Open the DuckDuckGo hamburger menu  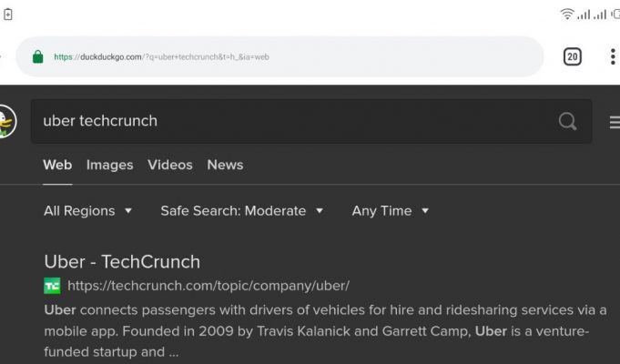point(615,122)
